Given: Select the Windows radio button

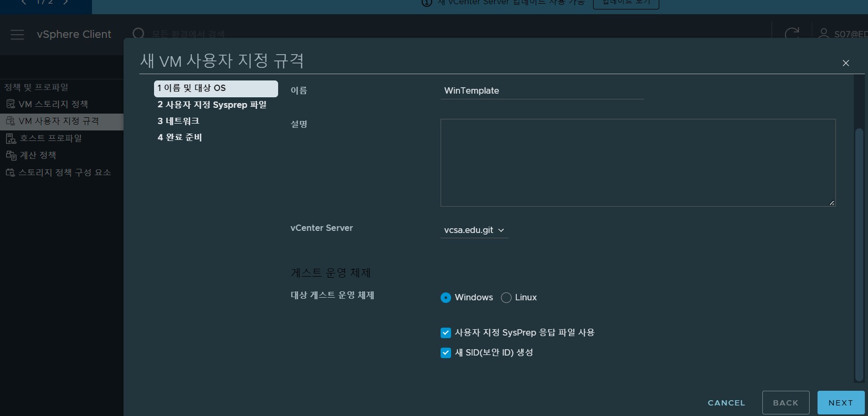Looking at the screenshot, I should [x=446, y=298].
